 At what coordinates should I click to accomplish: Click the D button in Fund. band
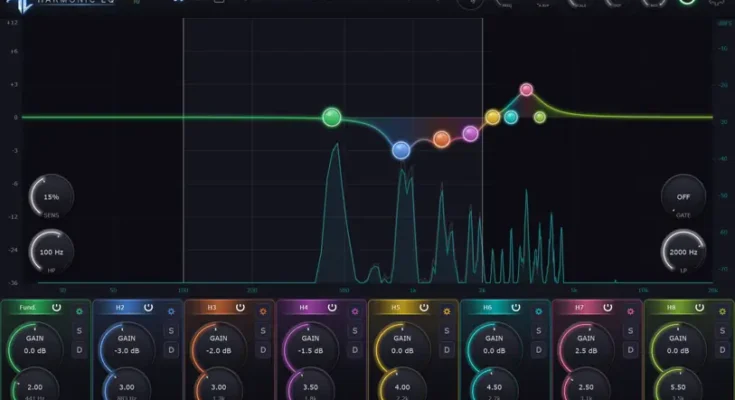[x=79, y=350]
